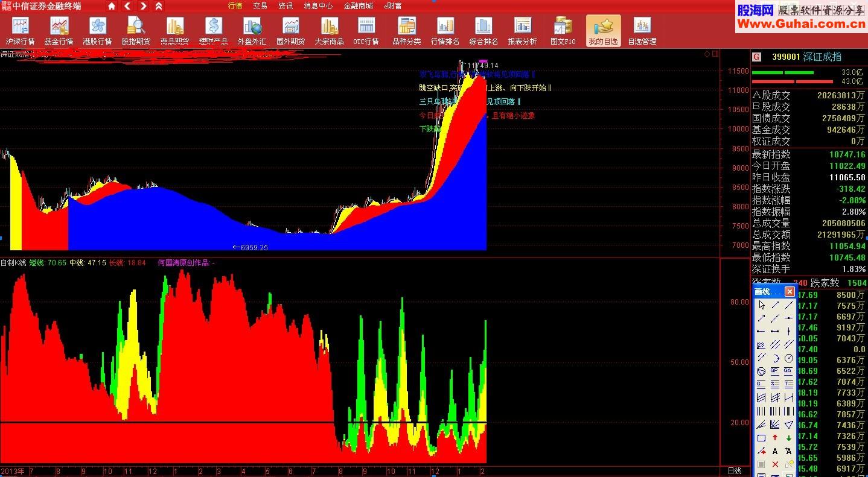868x477 pixels.
Task: Select GP golden-ratio line tool
Action: 775,371
